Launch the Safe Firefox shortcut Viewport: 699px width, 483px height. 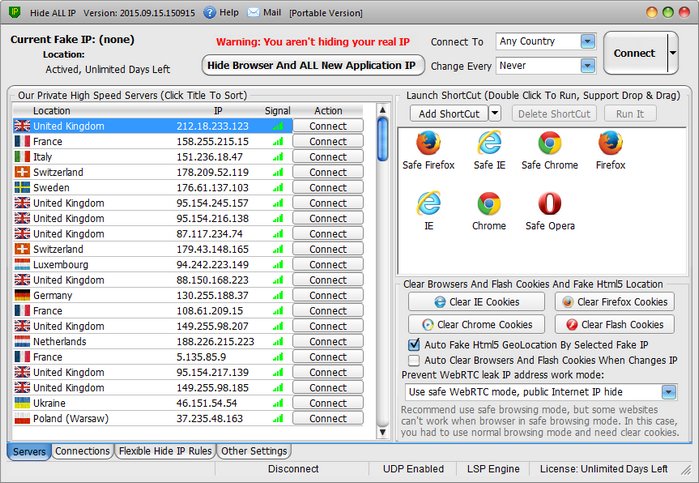tap(428, 150)
